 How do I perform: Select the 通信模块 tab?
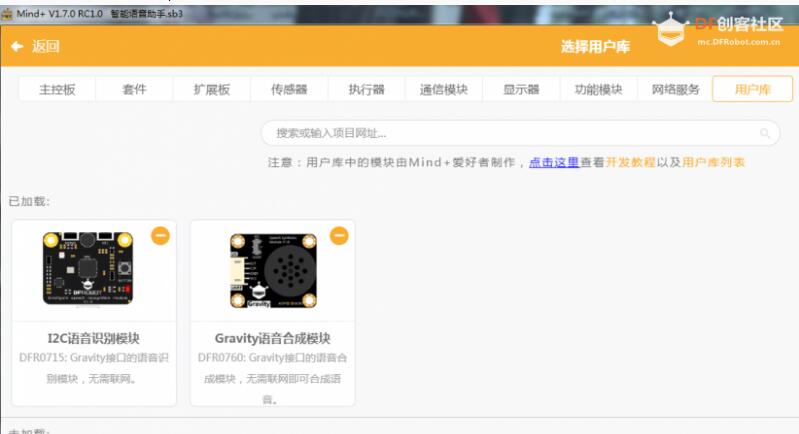tap(444, 89)
